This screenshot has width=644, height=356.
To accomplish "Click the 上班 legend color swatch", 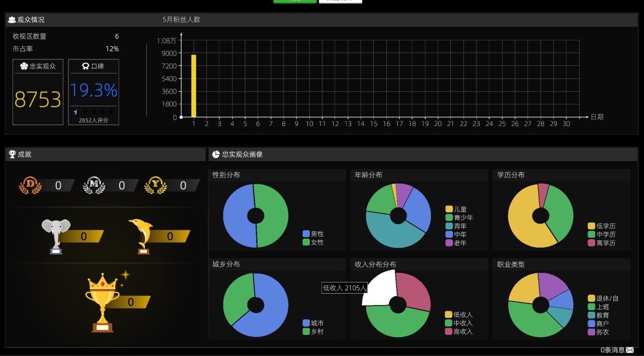I will [591, 307].
